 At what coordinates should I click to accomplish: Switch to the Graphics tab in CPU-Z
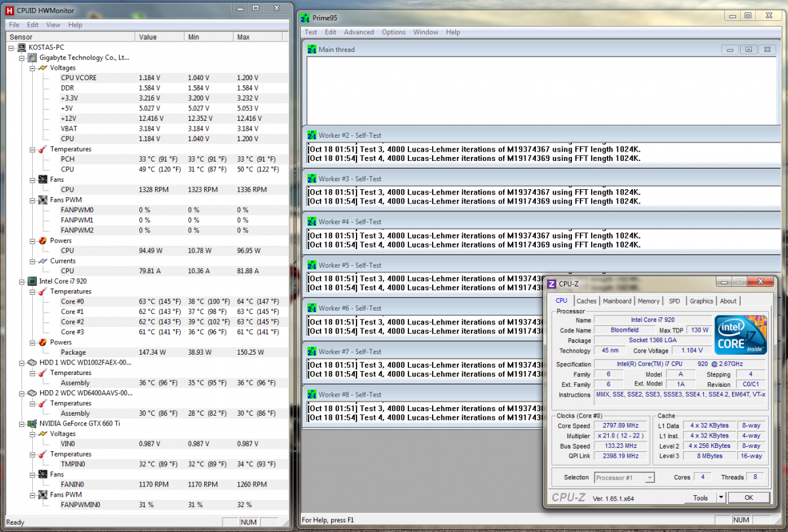click(x=701, y=301)
